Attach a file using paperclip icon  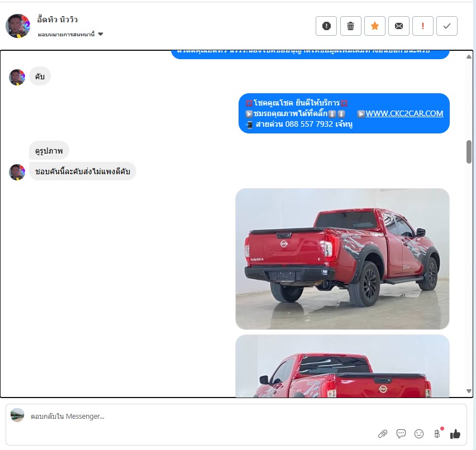(383, 434)
